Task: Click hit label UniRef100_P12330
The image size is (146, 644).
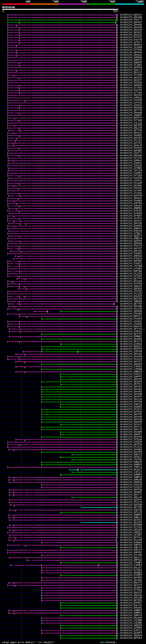Action: [131, 309]
